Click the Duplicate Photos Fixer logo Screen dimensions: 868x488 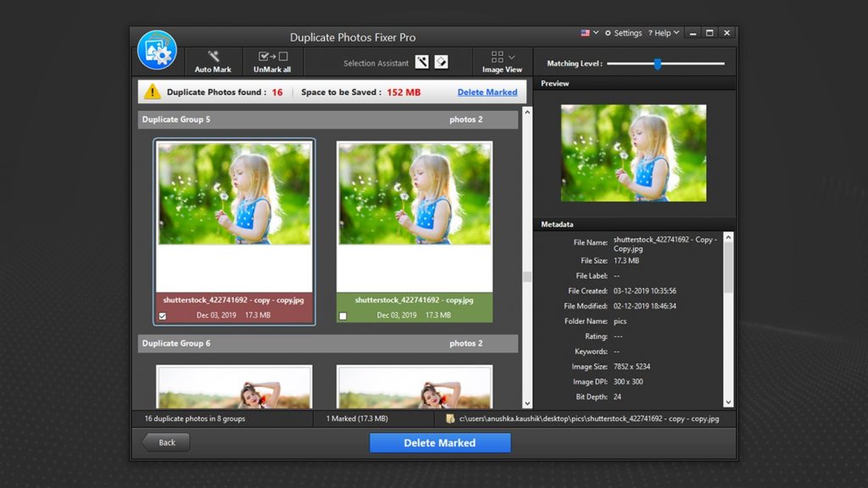click(x=157, y=50)
